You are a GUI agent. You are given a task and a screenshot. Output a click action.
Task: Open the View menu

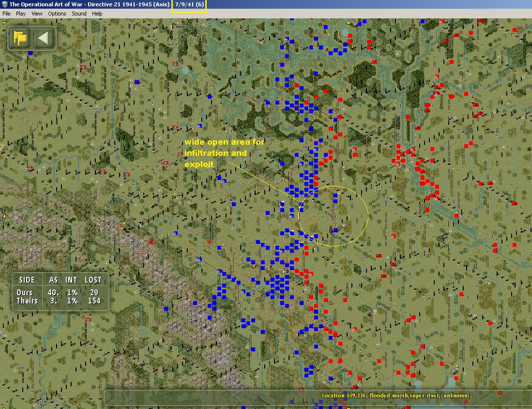click(x=37, y=14)
